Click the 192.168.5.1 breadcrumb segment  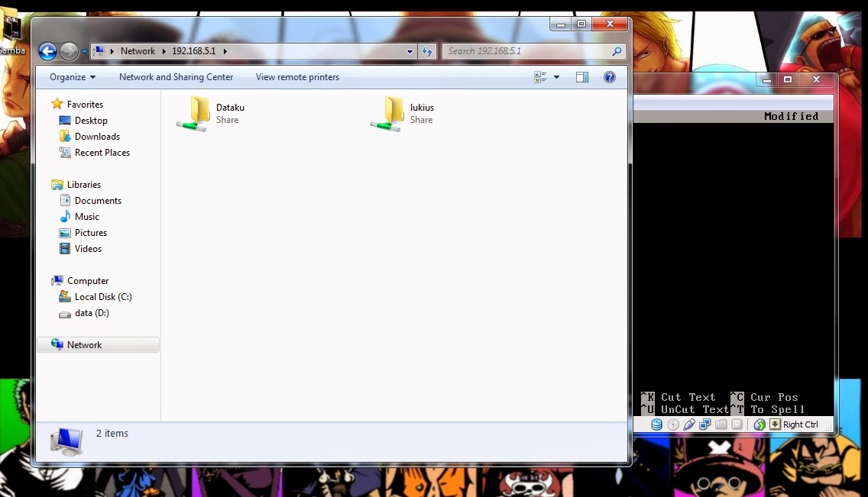pyautogui.click(x=193, y=51)
